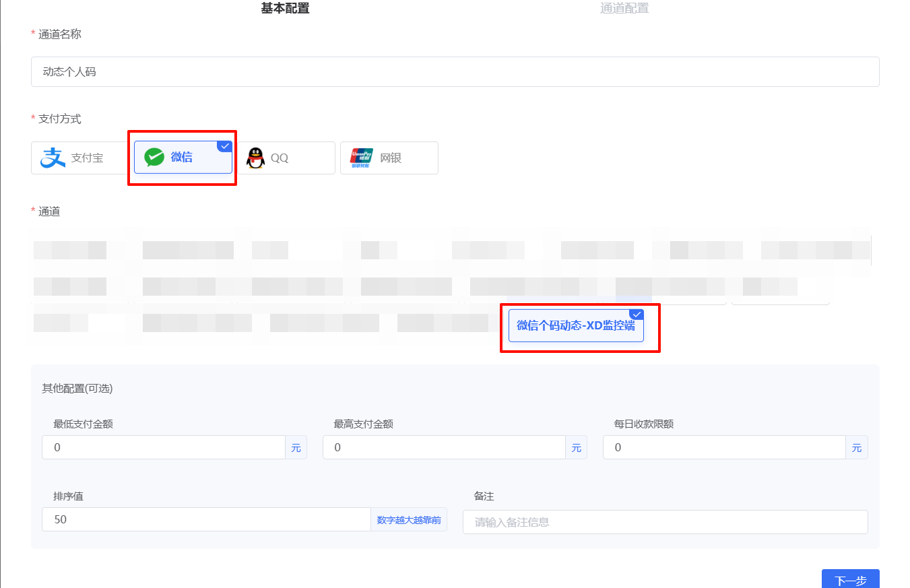
Task: Select the 网银 payment option card
Action: pyautogui.click(x=389, y=158)
